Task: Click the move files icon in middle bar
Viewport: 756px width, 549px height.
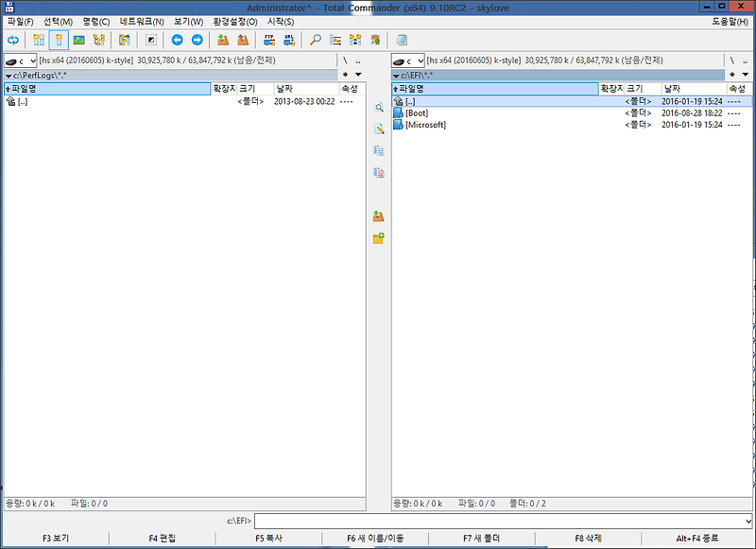Action: click(379, 173)
